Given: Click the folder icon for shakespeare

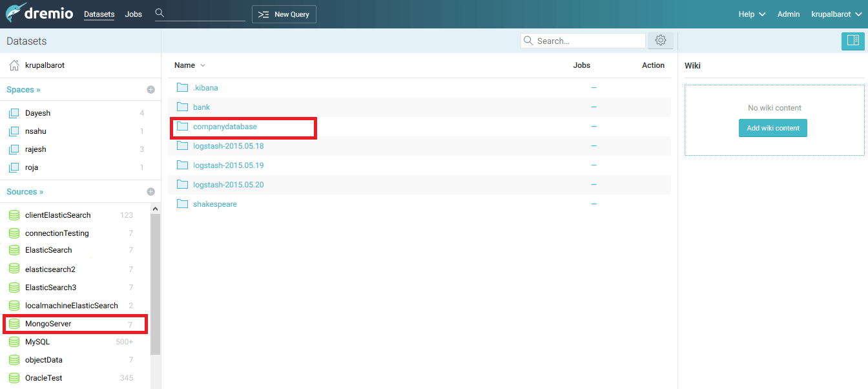Looking at the screenshot, I should click(x=182, y=204).
